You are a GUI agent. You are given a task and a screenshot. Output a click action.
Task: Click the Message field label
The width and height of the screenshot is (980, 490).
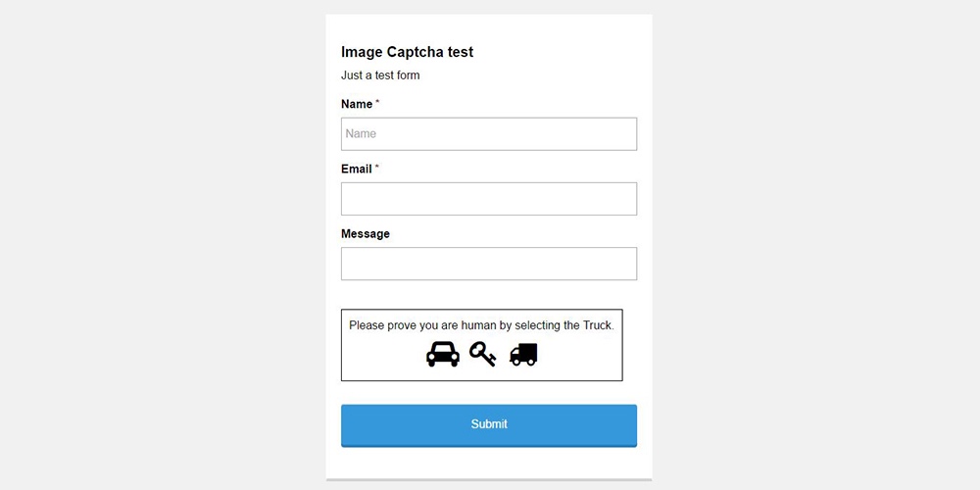(366, 234)
